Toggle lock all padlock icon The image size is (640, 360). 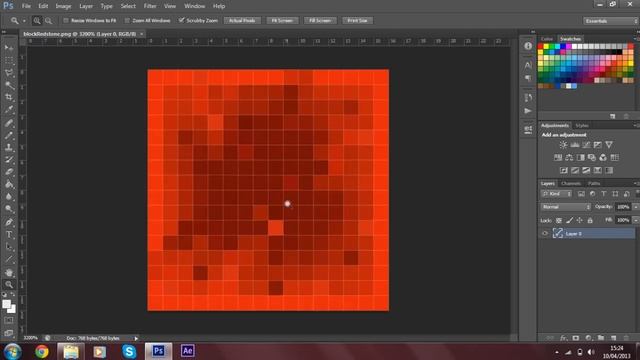pos(590,220)
